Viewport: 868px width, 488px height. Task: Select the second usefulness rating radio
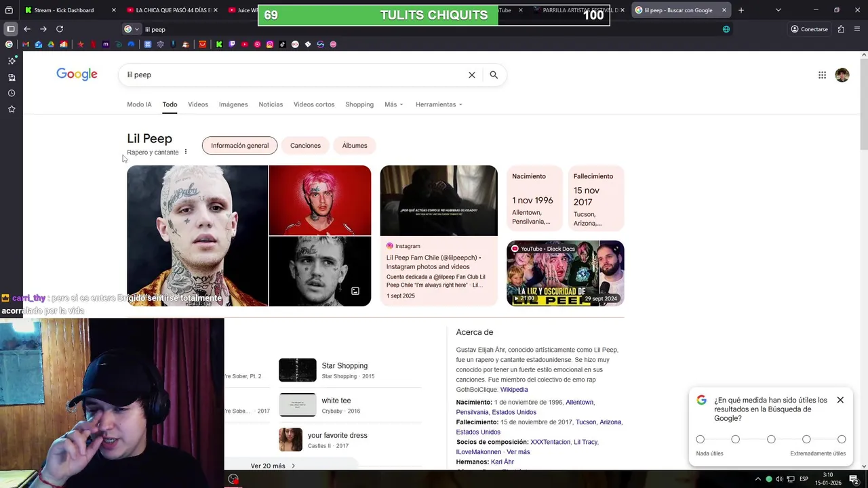[x=736, y=439]
